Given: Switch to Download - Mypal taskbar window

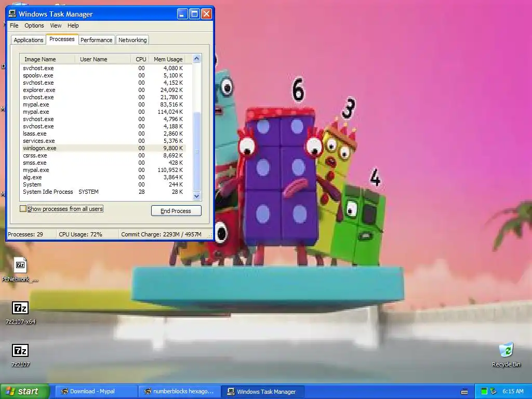Looking at the screenshot, I should [95, 391].
